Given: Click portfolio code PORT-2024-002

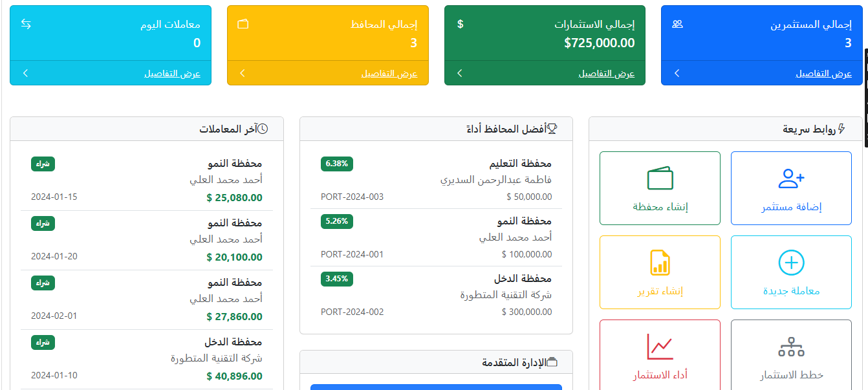Looking at the screenshot, I should pos(352,312).
